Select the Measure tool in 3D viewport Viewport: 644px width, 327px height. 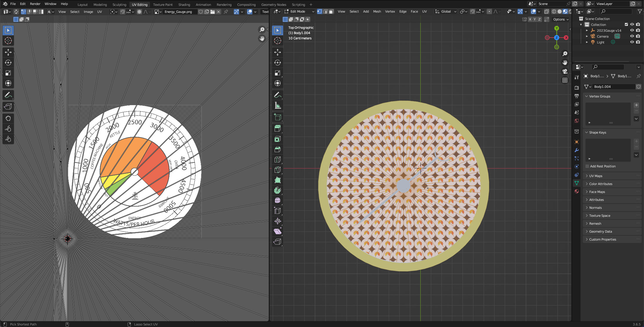pyautogui.click(x=277, y=105)
